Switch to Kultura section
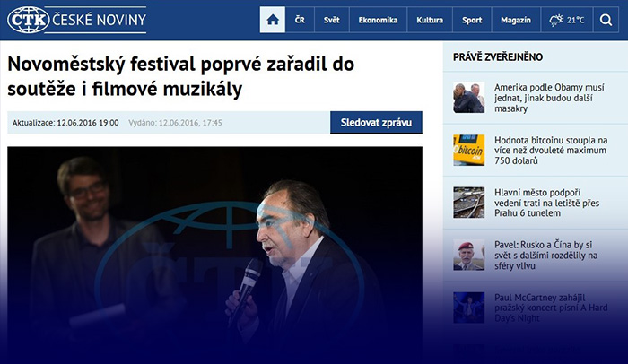Screen dimensions: 628x364 pyautogui.click(x=430, y=20)
